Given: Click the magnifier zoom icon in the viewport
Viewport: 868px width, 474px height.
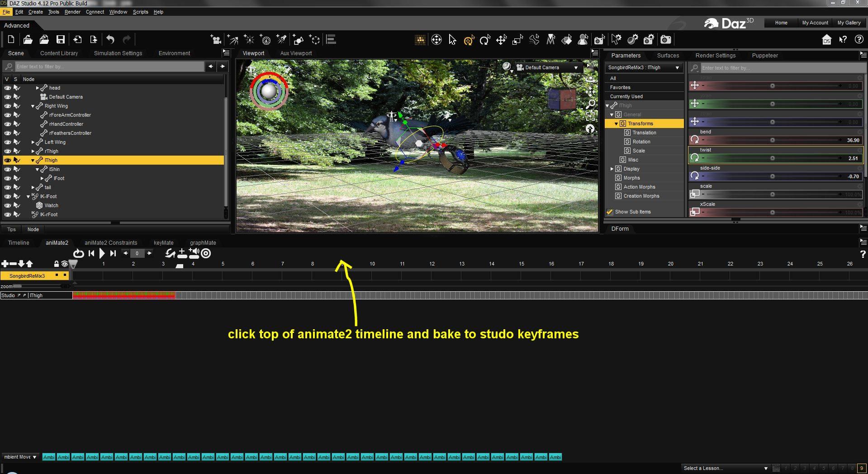Looking at the screenshot, I should tap(590, 104).
